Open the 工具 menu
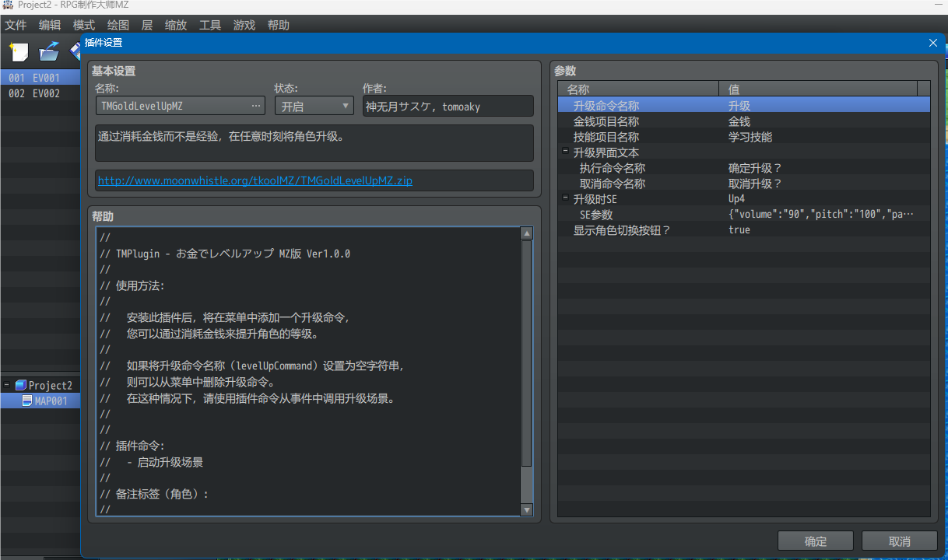The height and width of the screenshot is (560, 948). click(x=210, y=25)
